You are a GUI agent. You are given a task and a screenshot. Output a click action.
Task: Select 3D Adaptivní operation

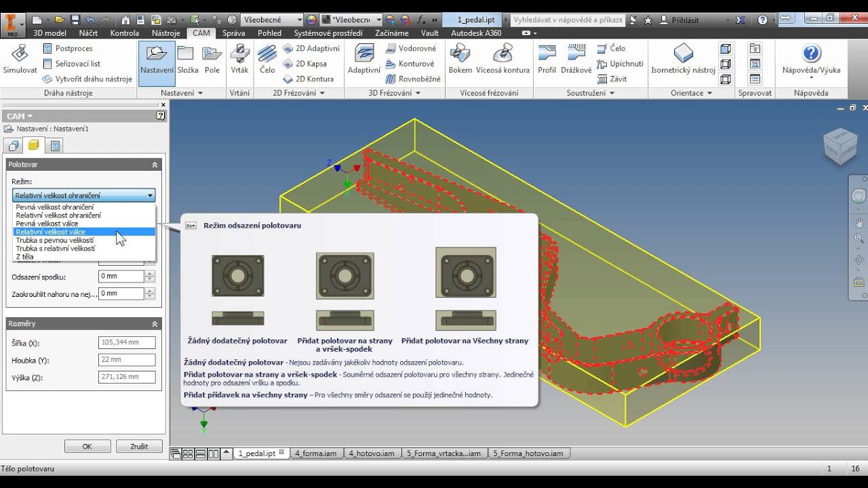click(x=364, y=59)
